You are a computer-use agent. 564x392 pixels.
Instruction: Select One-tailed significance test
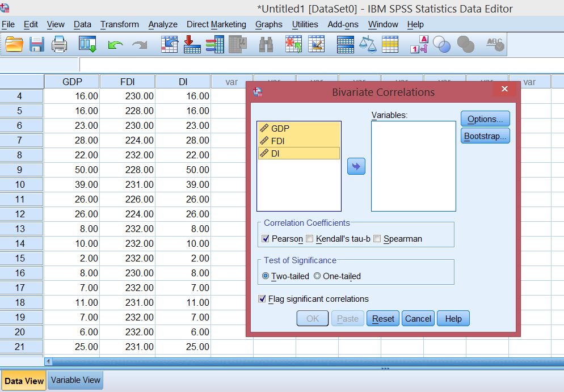tap(317, 276)
